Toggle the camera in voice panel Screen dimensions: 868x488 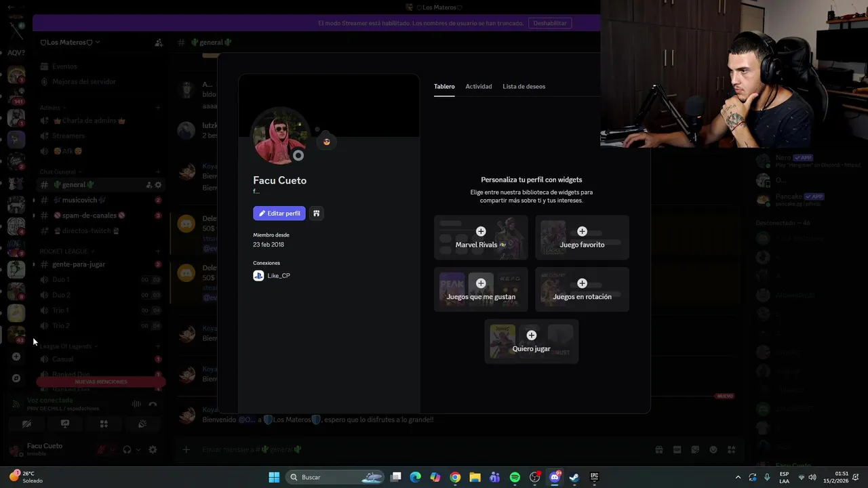click(x=26, y=424)
